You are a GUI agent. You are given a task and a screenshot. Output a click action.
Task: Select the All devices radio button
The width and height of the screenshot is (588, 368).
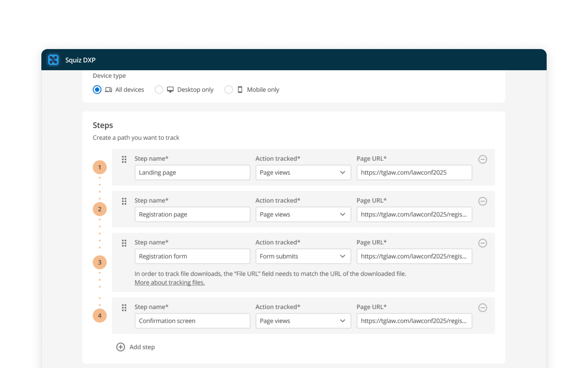tap(97, 90)
